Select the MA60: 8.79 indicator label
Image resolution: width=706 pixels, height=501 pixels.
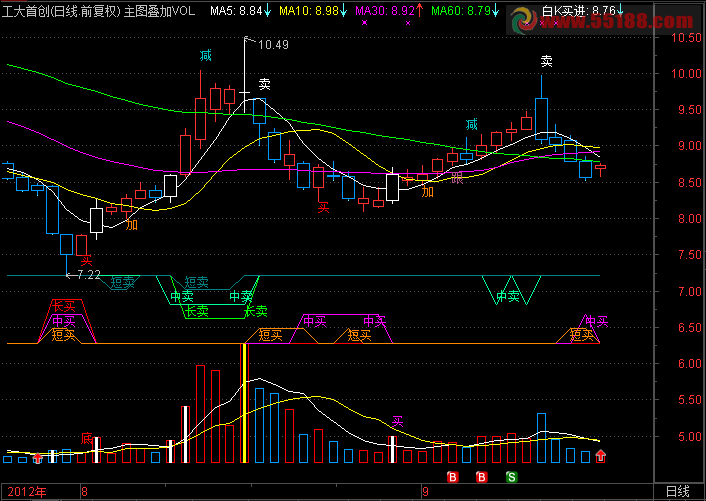tap(461, 10)
